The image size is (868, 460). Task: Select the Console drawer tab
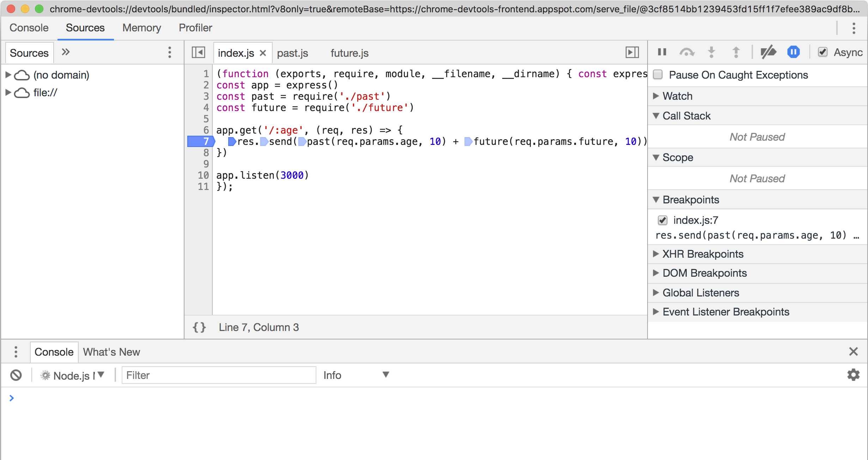pos(54,352)
